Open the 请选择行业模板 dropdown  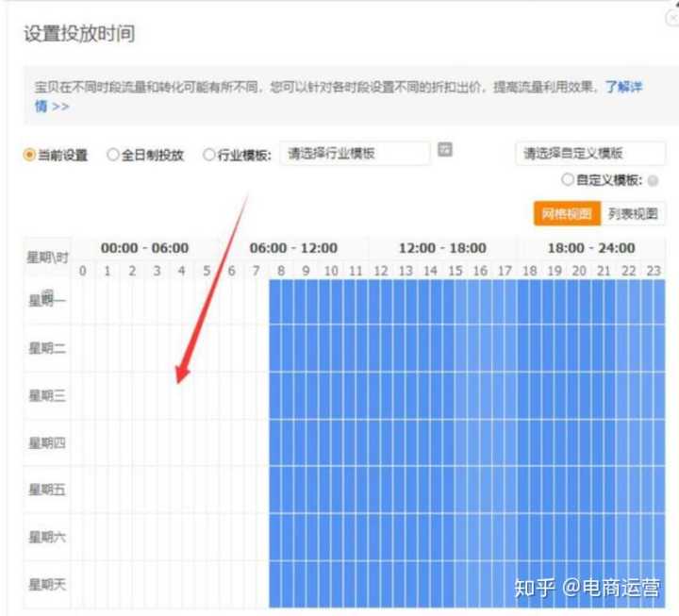pos(355,154)
